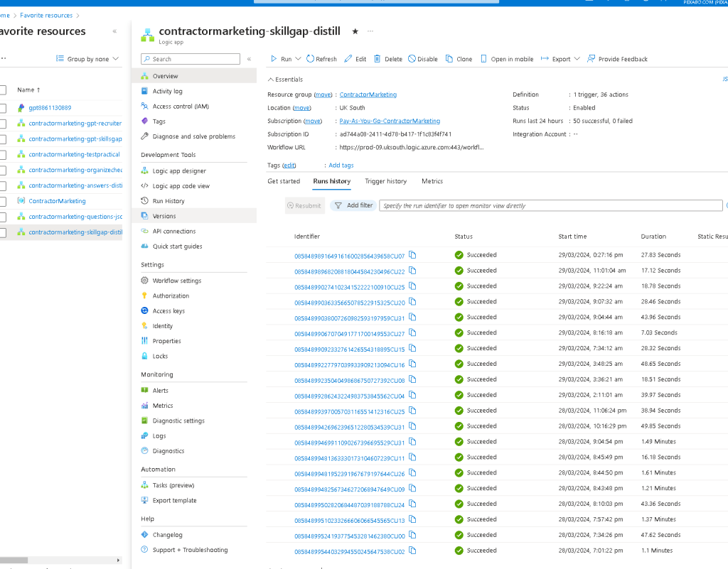Collapse the Favorite resources panel
Image resolution: width=728 pixels, height=569 pixels.
click(114, 31)
